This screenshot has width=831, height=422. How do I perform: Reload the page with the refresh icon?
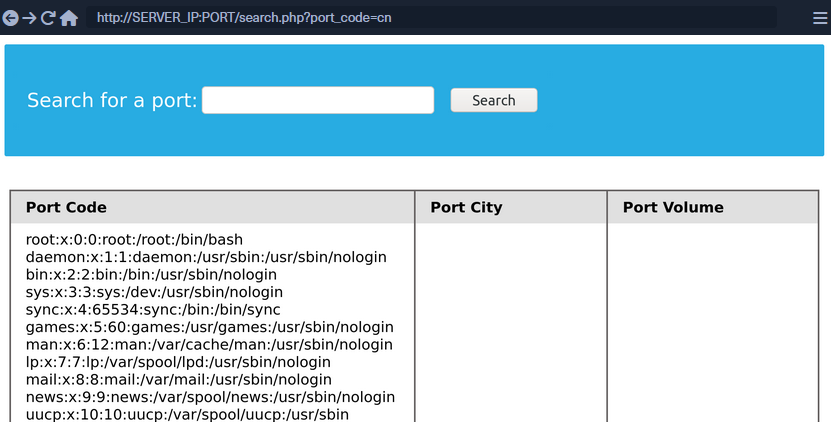coord(48,18)
